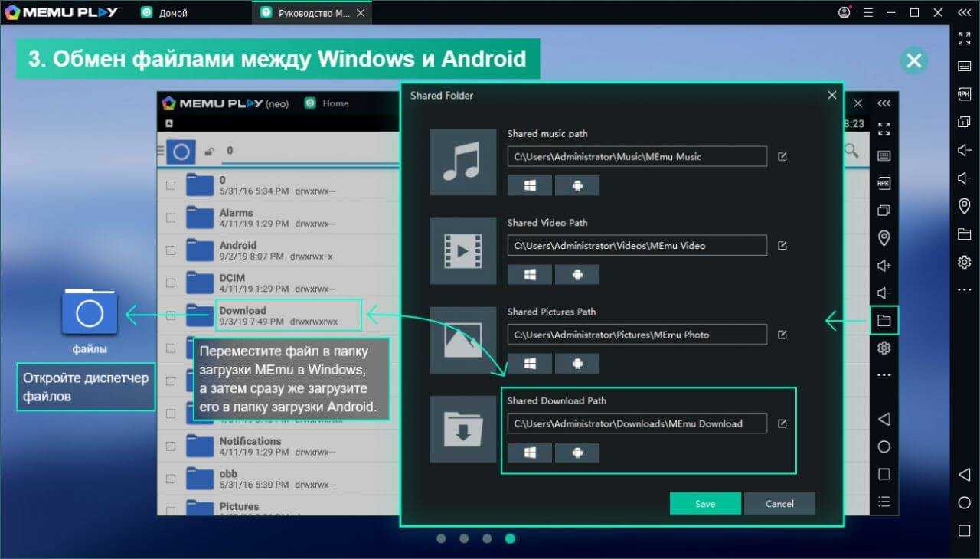Check the box next to the Notifications folder

point(170,446)
